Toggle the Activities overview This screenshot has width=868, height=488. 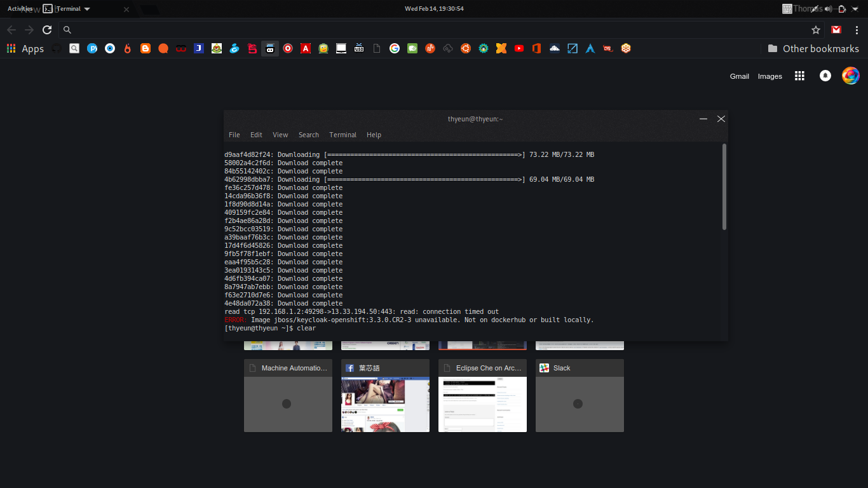pos(20,8)
